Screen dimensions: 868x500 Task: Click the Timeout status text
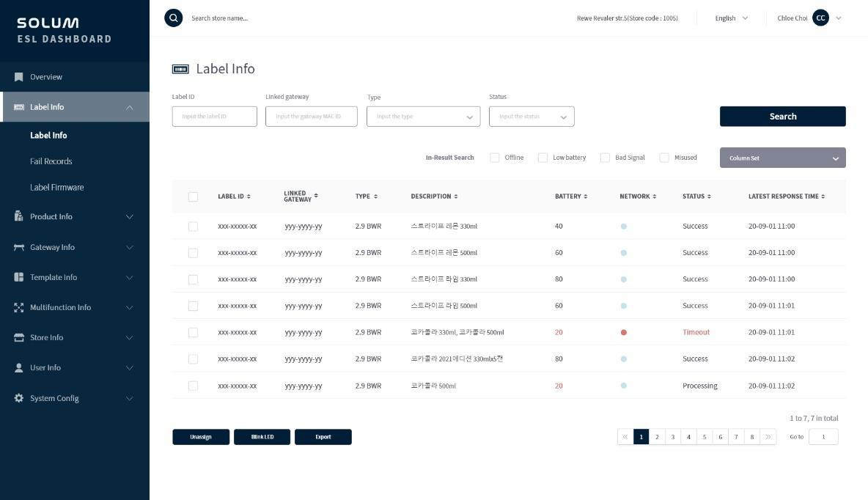(696, 332)
